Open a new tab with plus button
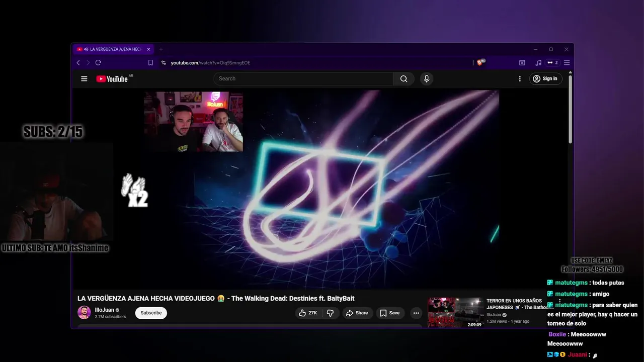644x362 pixels. (161, 49)
